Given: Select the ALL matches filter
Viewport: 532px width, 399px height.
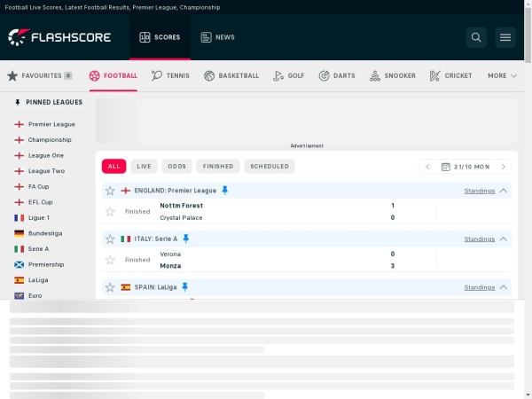Looking at the screenshot, I should point(114,167).
